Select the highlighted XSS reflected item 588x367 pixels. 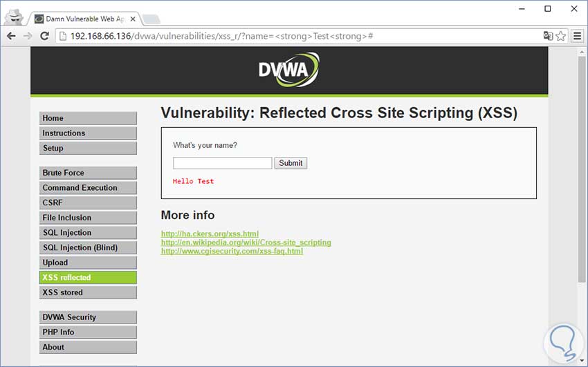(x=88, y=278)
